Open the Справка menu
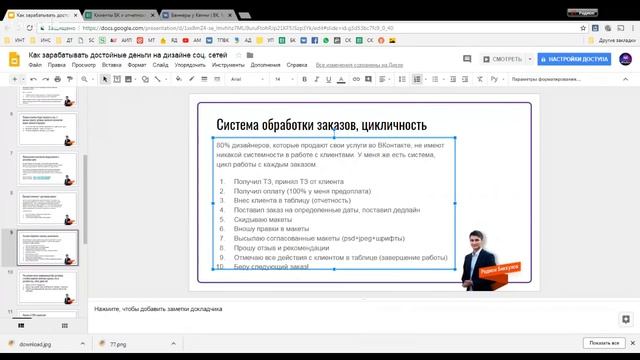The height and width of the screenshot is (360, 640). pos(297,65)
